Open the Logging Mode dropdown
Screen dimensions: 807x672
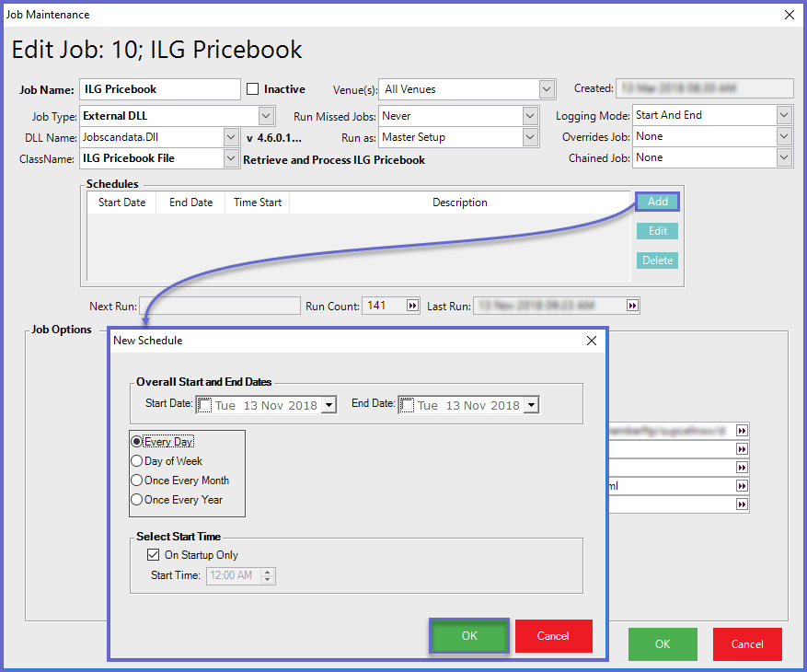783,115
